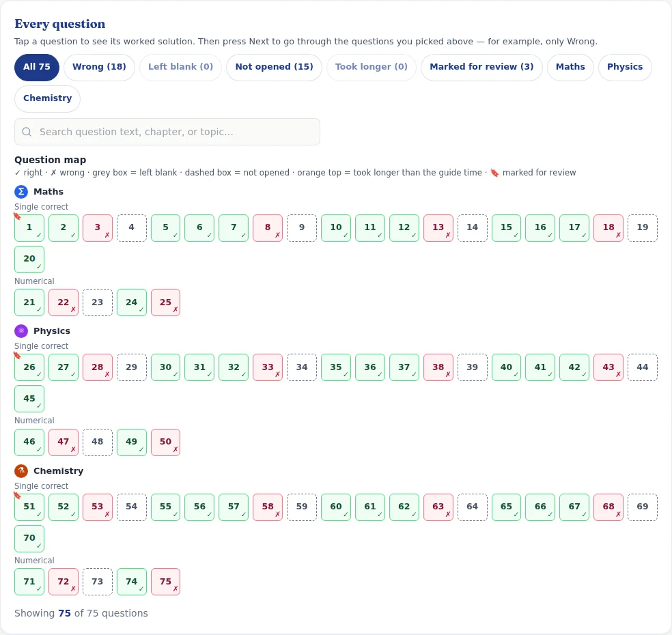Open unopened question 29
This screenshot has height=635, width=672.
pos(132,367)
